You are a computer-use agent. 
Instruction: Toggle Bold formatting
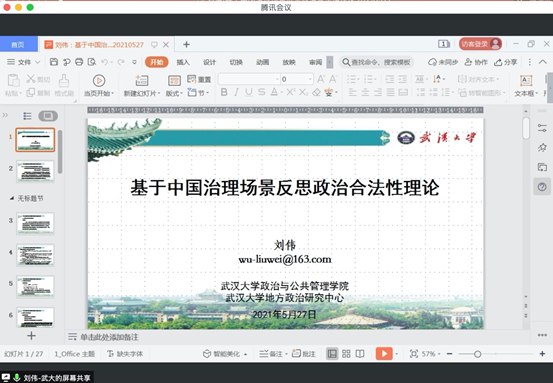[224, 92]
